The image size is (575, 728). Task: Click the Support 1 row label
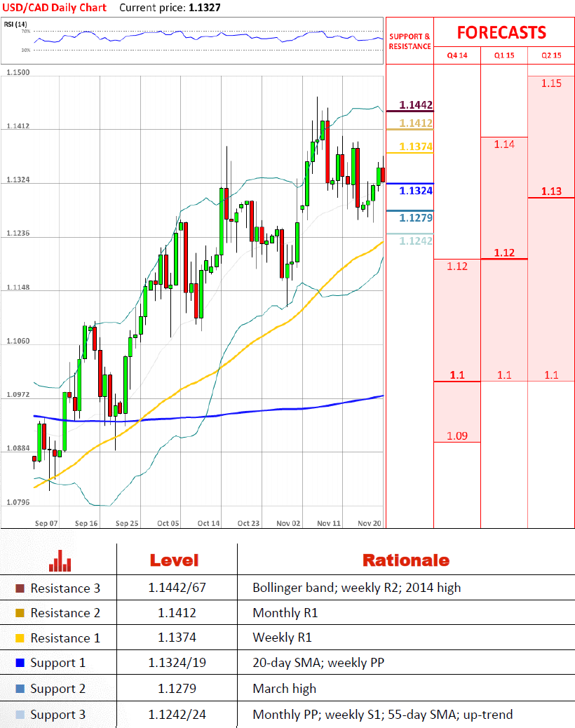click(58, 663)
